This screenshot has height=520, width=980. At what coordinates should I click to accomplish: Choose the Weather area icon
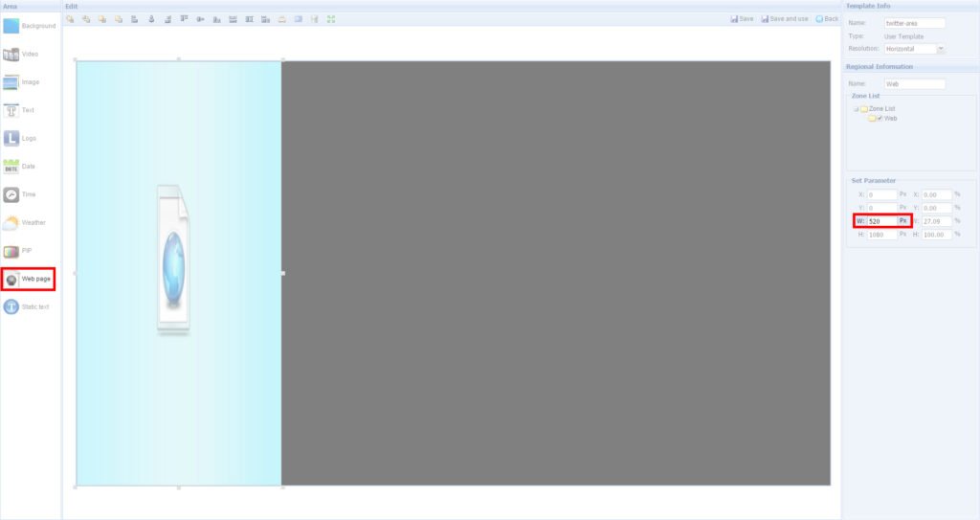pyautogui.click(x=28, y=223)
